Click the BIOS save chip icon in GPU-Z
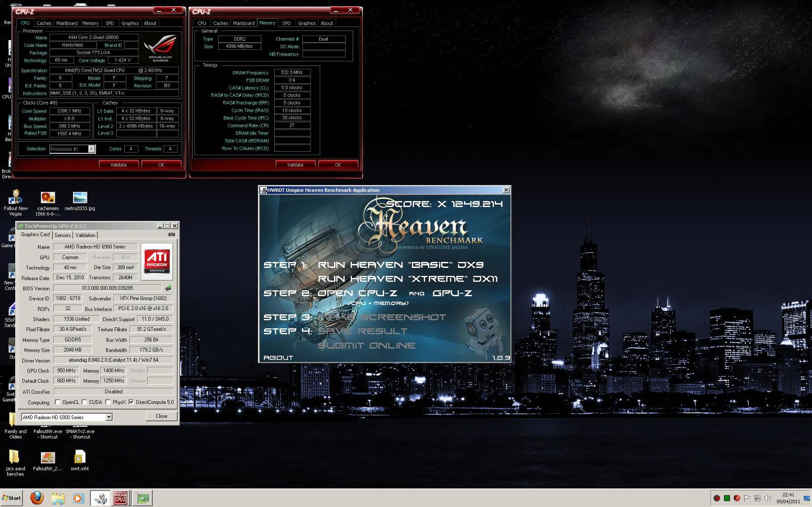The height and width of the screenshot is (507, 812). coord(168,288)
